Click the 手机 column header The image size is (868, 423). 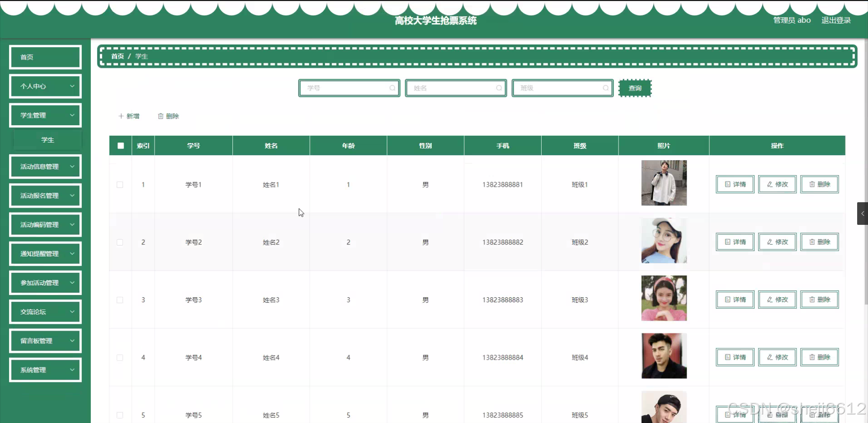(x=503, y=146)
